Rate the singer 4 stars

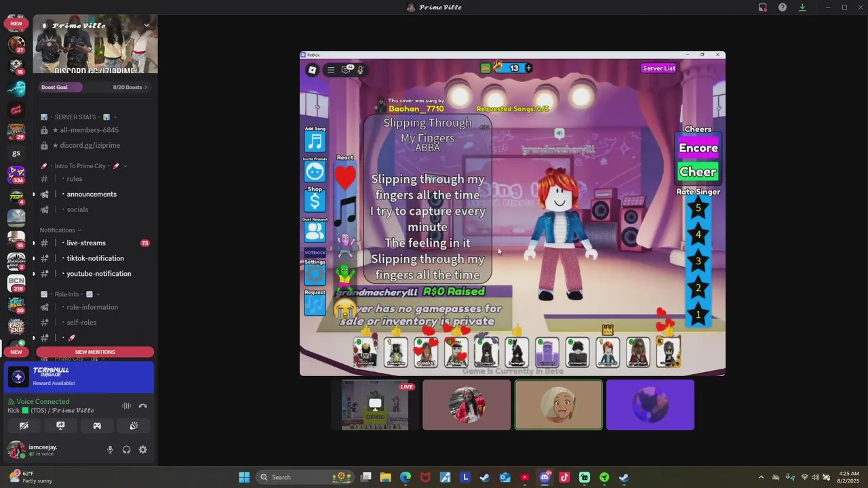point(698,235)
